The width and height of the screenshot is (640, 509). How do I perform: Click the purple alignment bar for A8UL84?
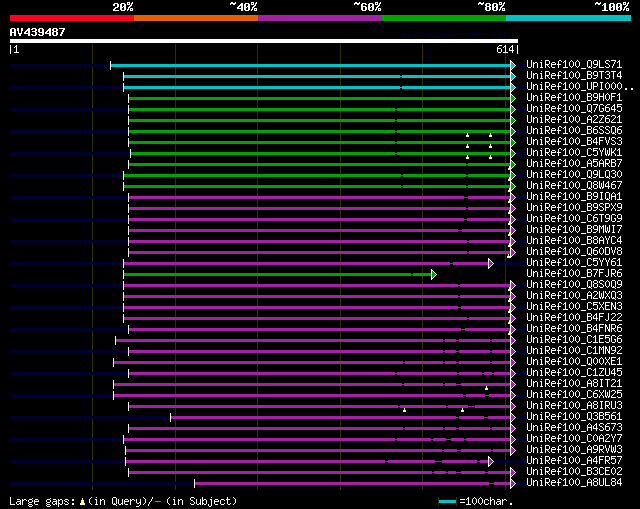[352, 484]
